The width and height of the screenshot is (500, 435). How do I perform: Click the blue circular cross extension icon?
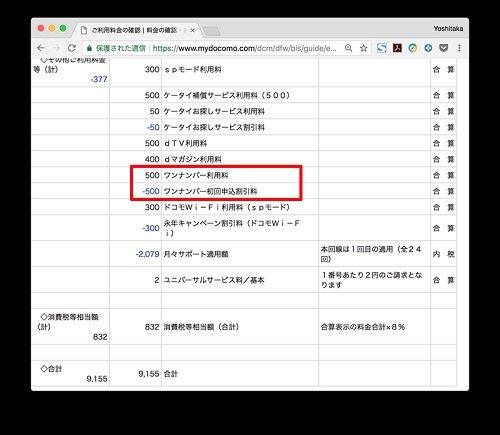[428, 48]
